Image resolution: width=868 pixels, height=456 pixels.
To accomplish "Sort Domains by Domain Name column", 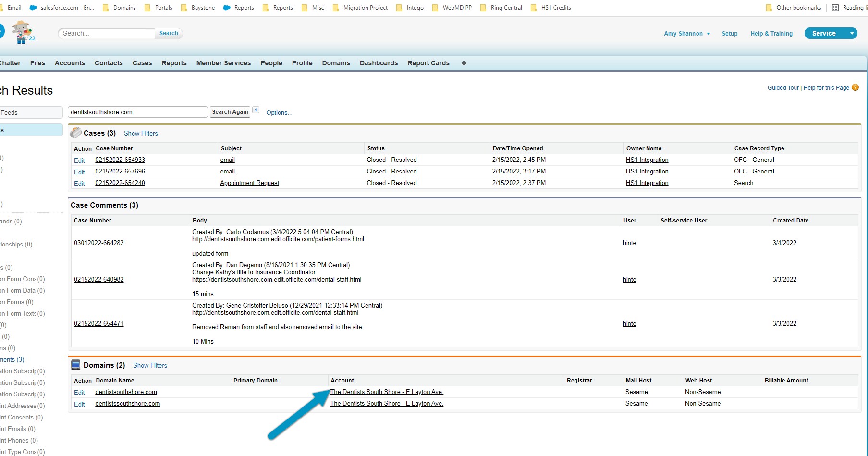I will (x=115, y=381).
